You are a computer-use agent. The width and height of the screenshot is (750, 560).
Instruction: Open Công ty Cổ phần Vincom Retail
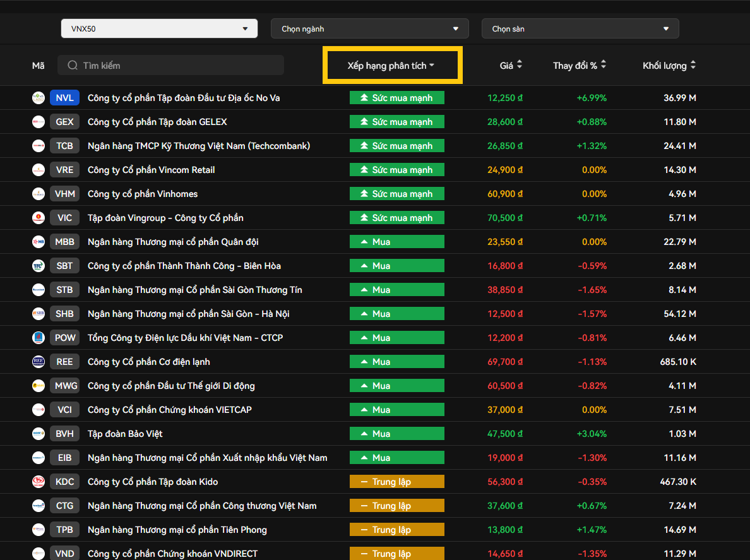pos(151,170)
